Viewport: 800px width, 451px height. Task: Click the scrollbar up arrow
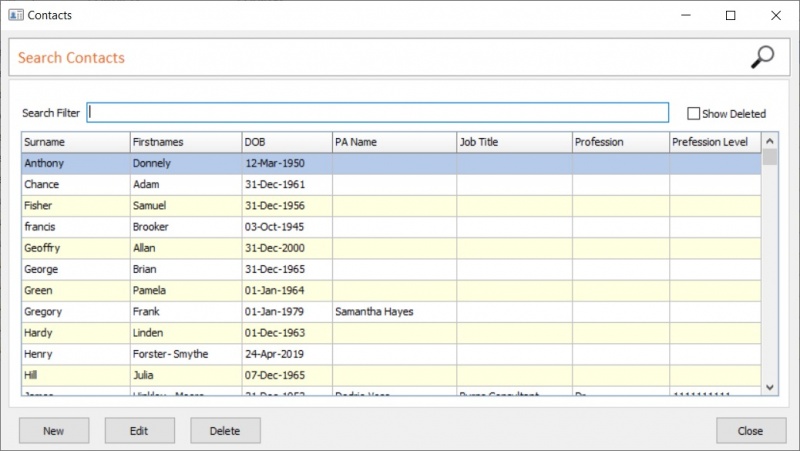(770, 140)
